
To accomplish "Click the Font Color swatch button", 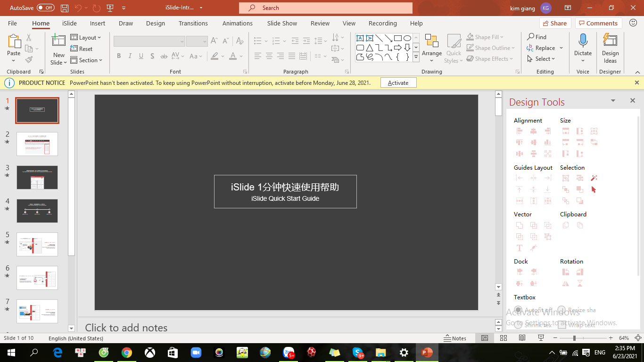I will [232, 56].
